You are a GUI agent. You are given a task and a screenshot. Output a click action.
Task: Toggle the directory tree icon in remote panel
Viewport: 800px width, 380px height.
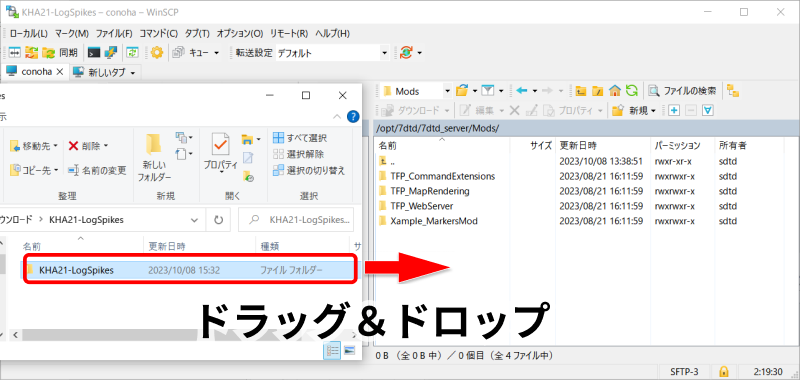click(x=733, y=91)
